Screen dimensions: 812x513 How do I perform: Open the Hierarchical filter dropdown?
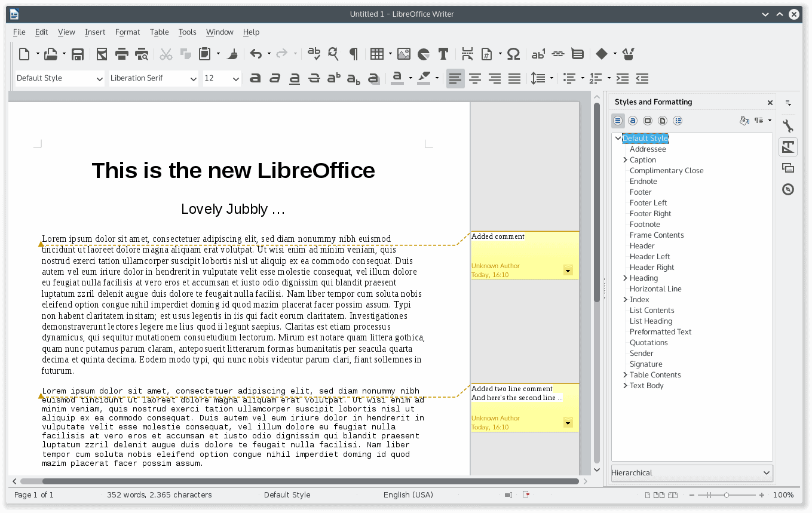[692, 473]
